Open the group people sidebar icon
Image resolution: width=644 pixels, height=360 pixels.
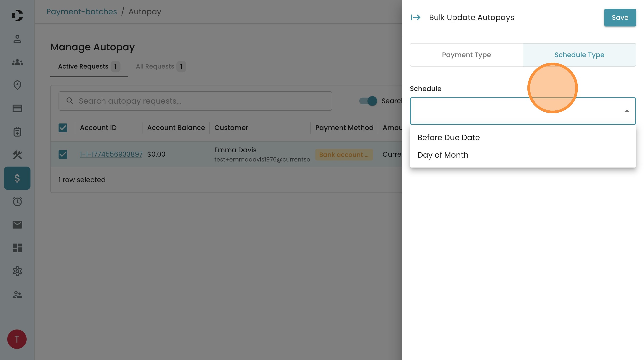pos(17,62)
